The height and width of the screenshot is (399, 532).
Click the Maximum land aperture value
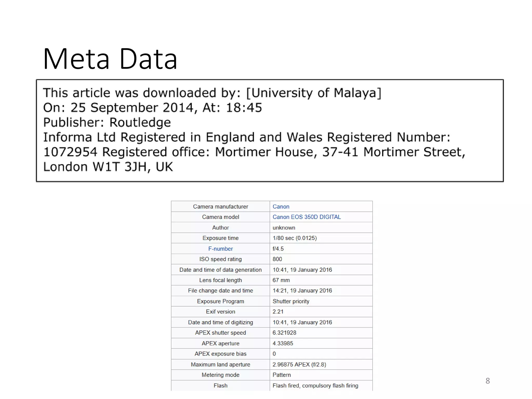click(299, 364)
